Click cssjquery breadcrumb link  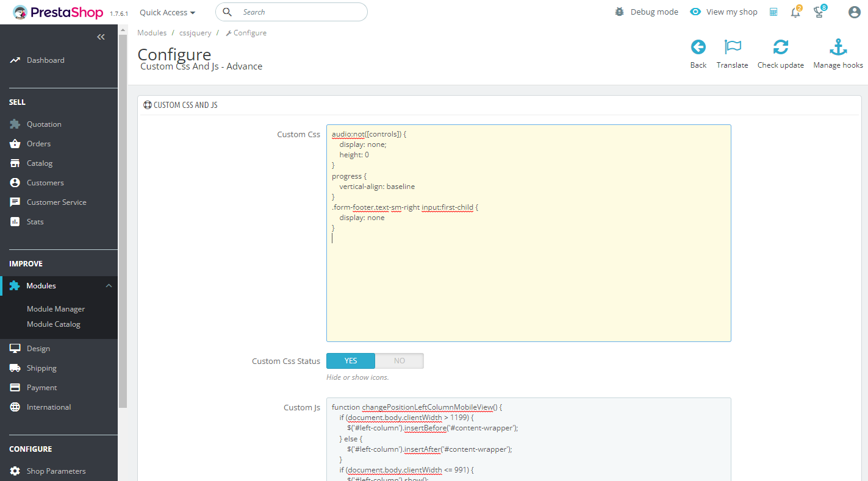pyautogui.click(x=195, y=33)
